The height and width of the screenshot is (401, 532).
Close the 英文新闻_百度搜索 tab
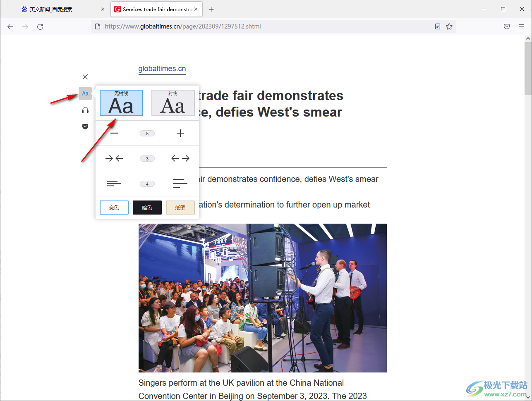click(103, 9)
